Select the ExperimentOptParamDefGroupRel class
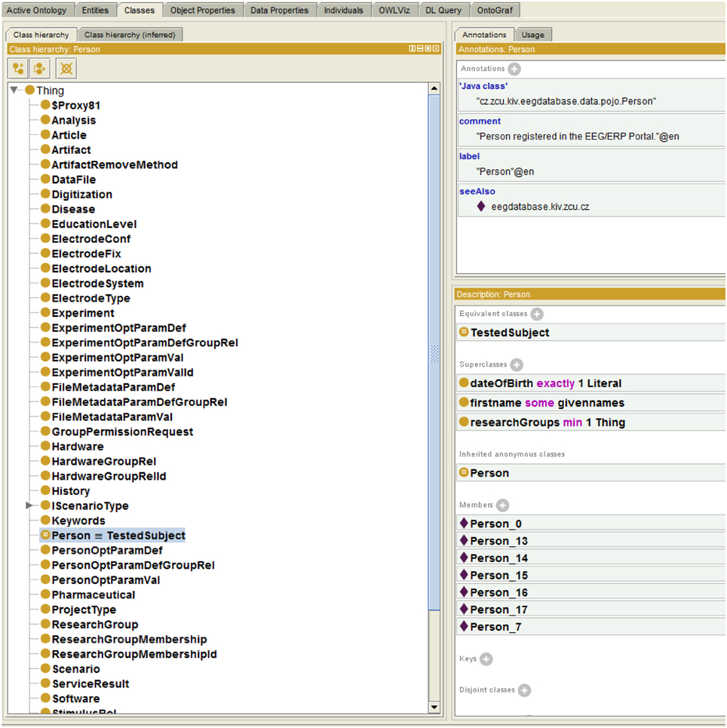The image size is (727, 728). (145, 342)
